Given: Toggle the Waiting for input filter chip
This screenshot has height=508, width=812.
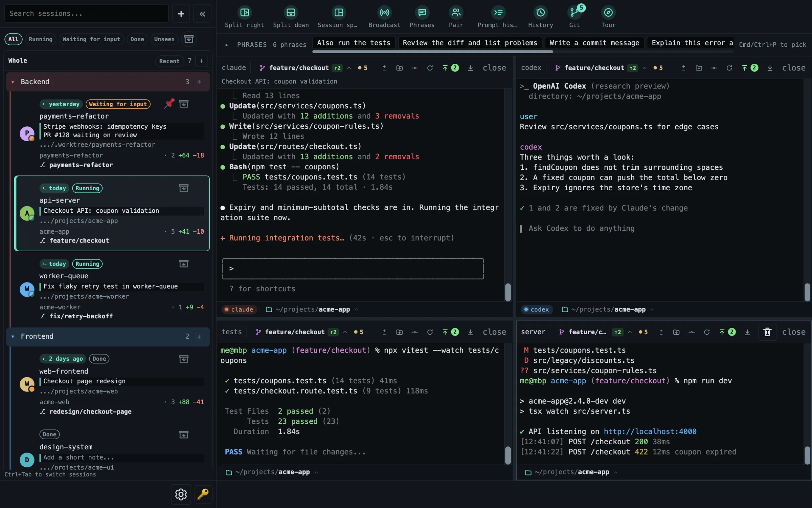Looking at the screenshot, I should pyautogui.click(x=91, y=39).
